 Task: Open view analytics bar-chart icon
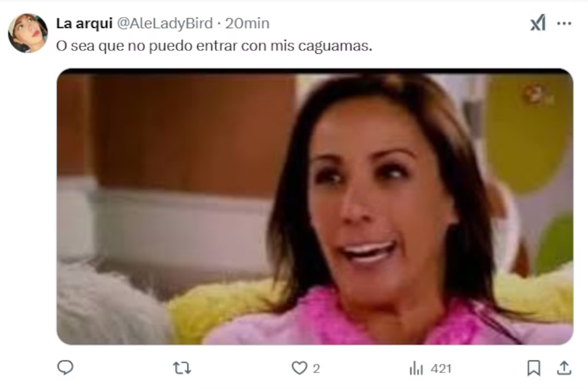(x=416, y=369)
